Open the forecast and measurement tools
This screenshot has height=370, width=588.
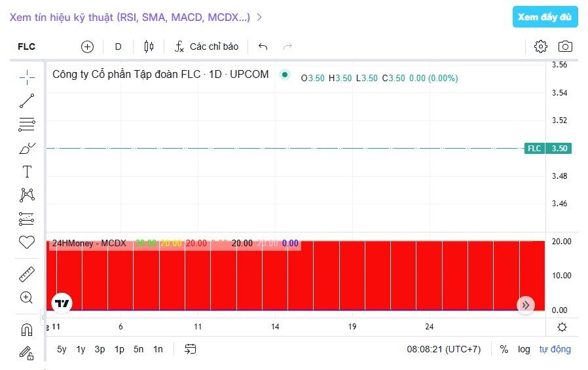27,219
